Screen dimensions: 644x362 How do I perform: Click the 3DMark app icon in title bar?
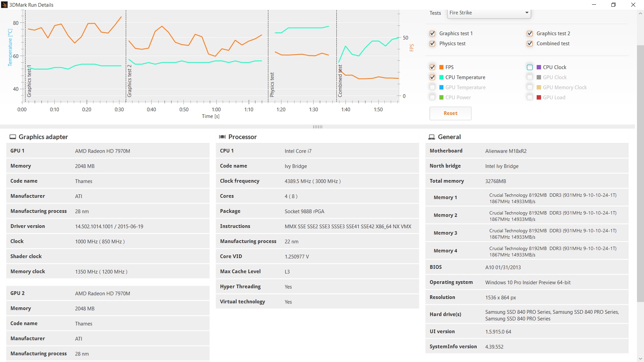4,5
